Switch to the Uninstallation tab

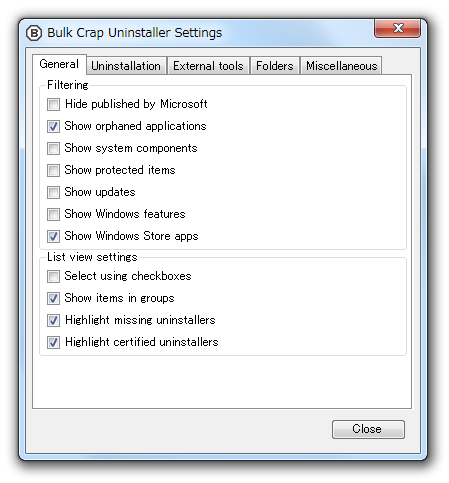click(126, 66)
